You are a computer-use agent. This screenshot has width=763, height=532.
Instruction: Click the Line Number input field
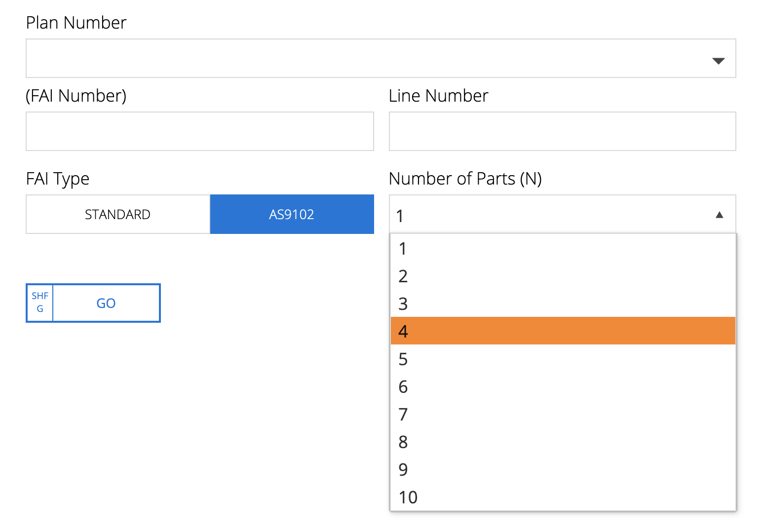click(562, 131)
